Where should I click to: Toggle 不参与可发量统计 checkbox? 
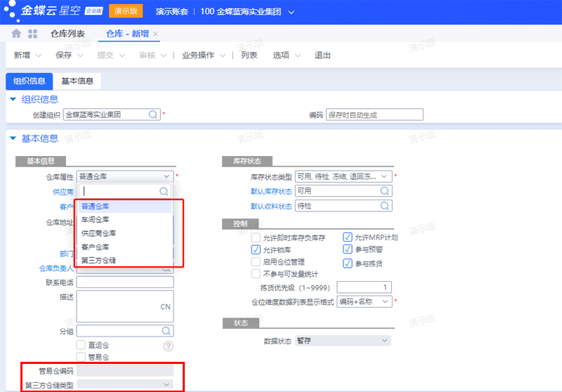pyautogui.click(x=256, y=274)
